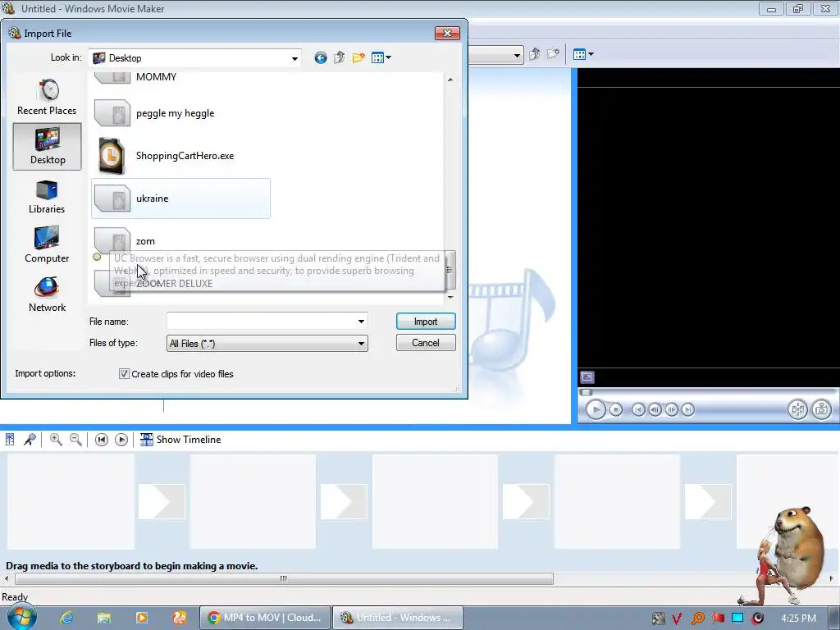Click Movie Maker's new collection folder icon
Image resolution: width=840 pixels, height=630 pixels.
(x=553, y=54)
